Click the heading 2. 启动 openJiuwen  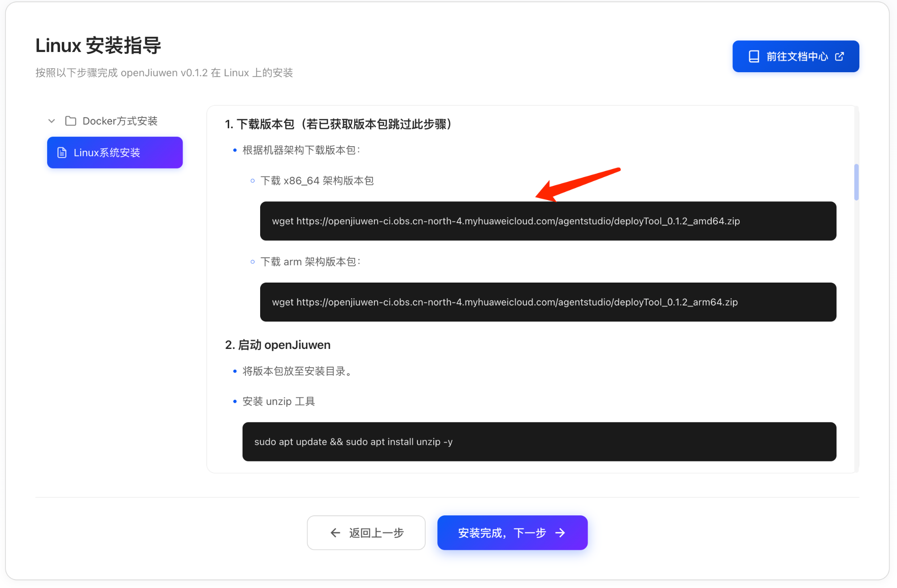(x=278, y=345)
